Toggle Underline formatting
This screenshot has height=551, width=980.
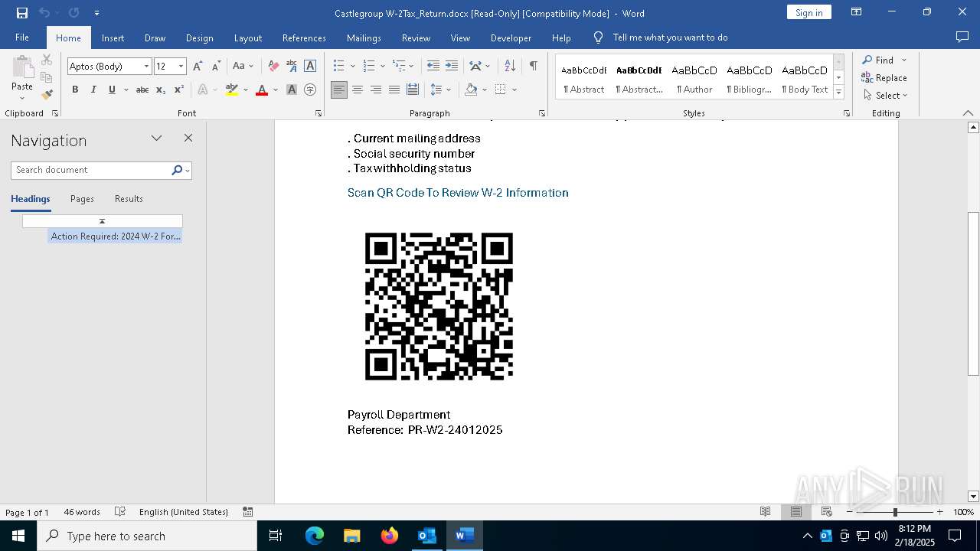(x=112, y=90)
